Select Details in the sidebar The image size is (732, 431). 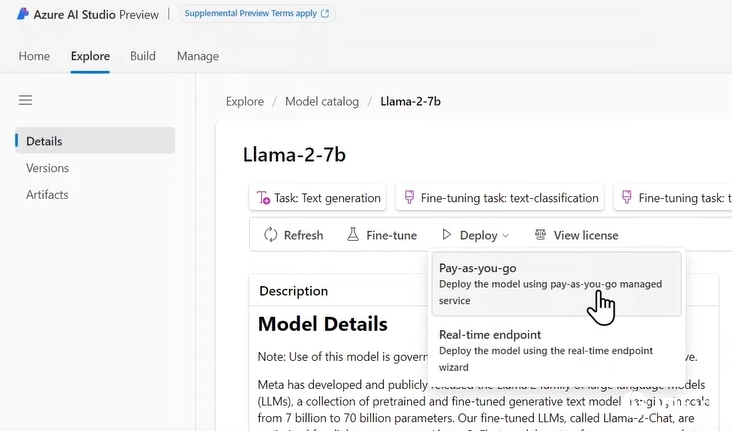click(x=95, y=141)
